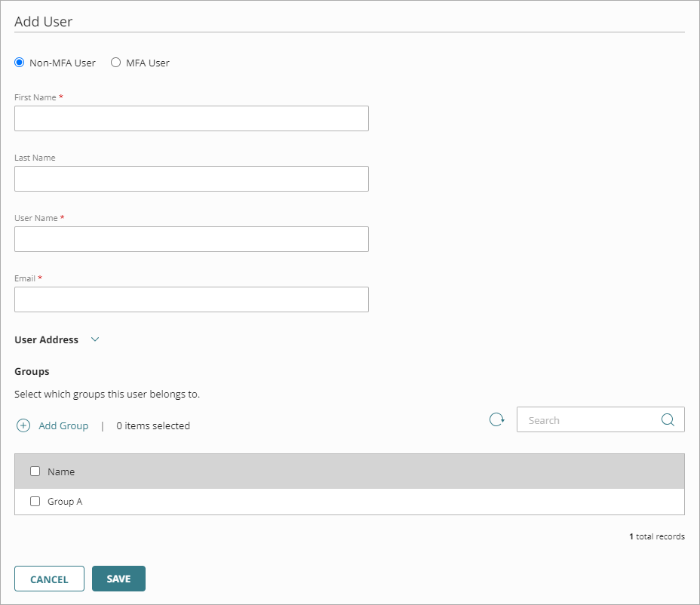Viewport: 700px width, 605px height.
Task: Click the Add User page title
Action: tap(42, 21)
